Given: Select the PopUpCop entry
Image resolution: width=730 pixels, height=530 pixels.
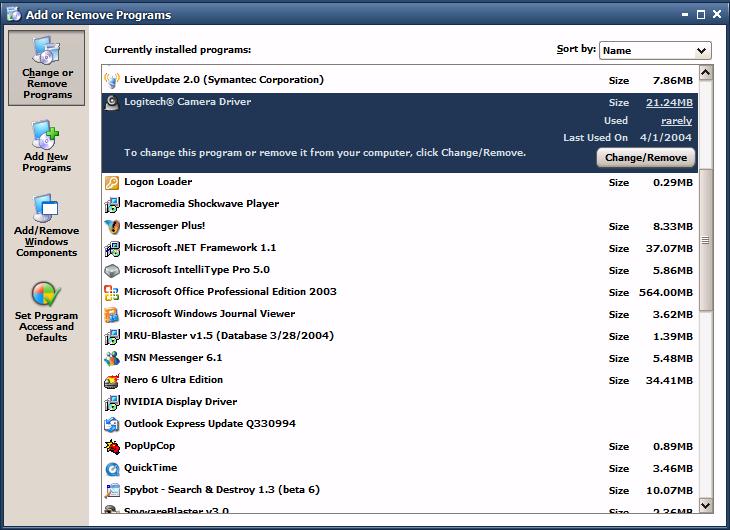Looking at the screenshot, I should click(399, 446).
